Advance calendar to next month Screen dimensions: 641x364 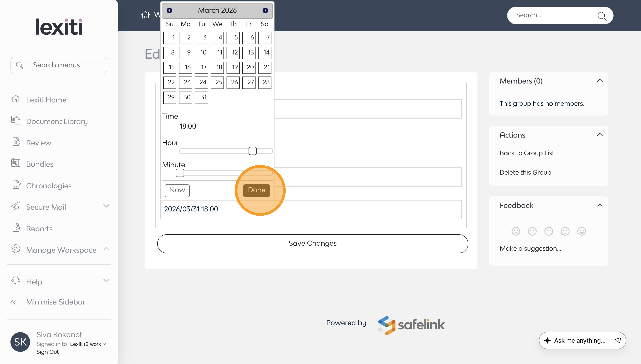[x=265, y=10]
